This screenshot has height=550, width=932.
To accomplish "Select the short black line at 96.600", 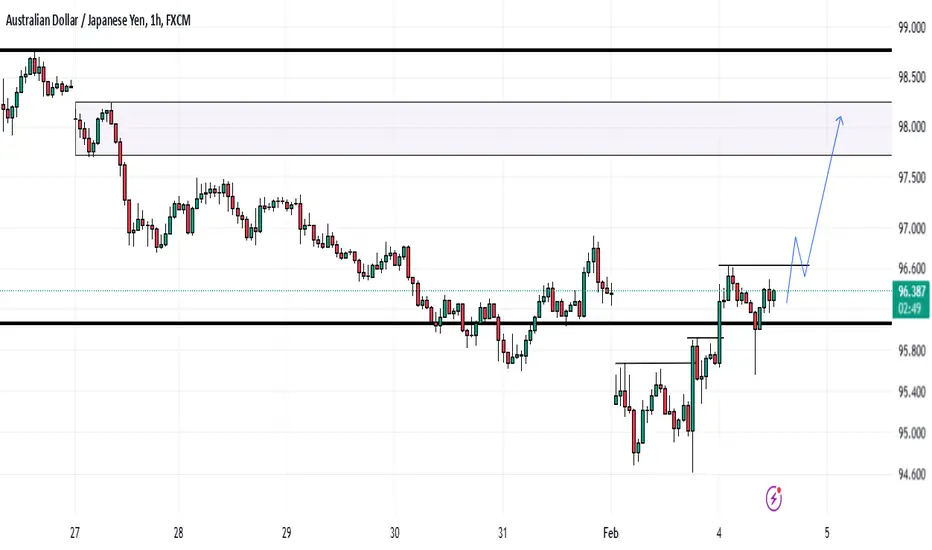I will [764, 265].
